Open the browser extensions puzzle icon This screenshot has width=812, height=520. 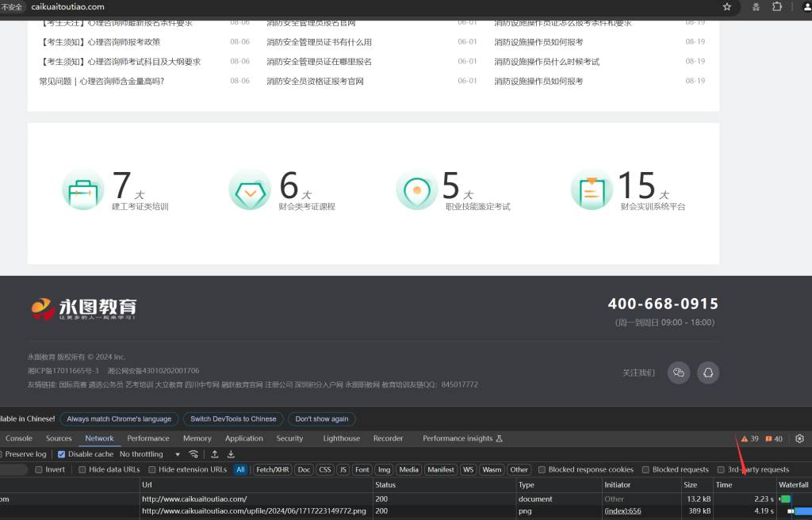click(x=777, y=6)
